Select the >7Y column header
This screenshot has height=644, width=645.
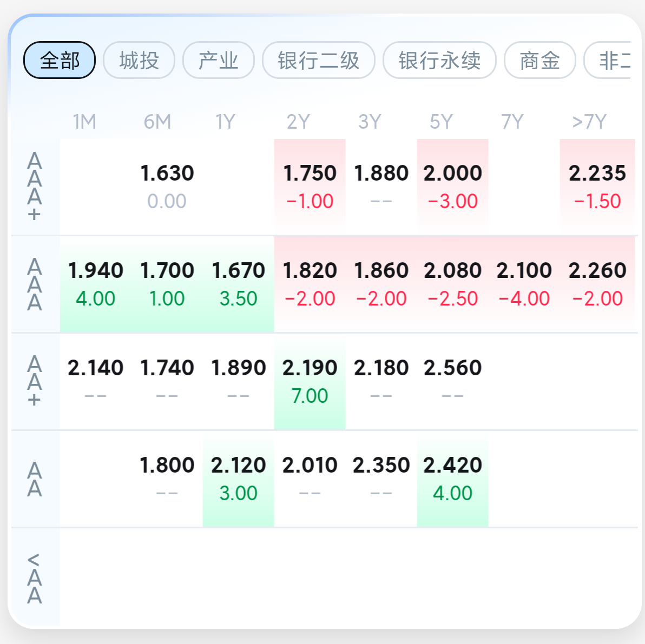[x=589, y=122]
